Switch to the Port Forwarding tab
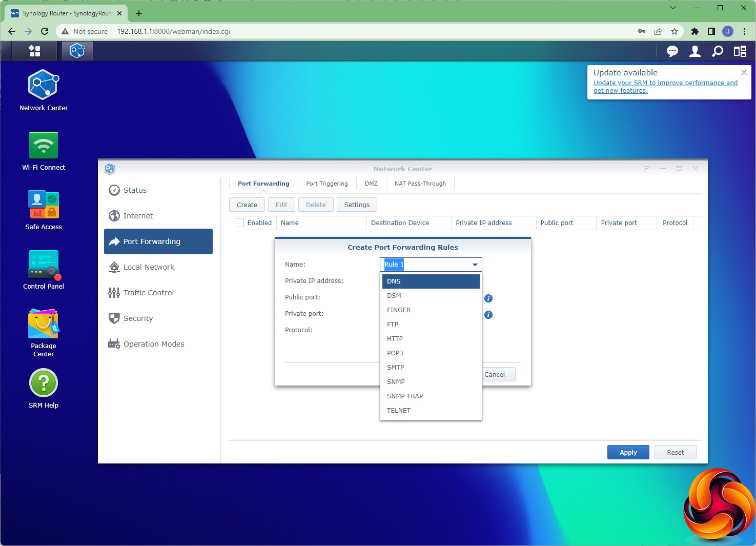 tap(263, 184)
